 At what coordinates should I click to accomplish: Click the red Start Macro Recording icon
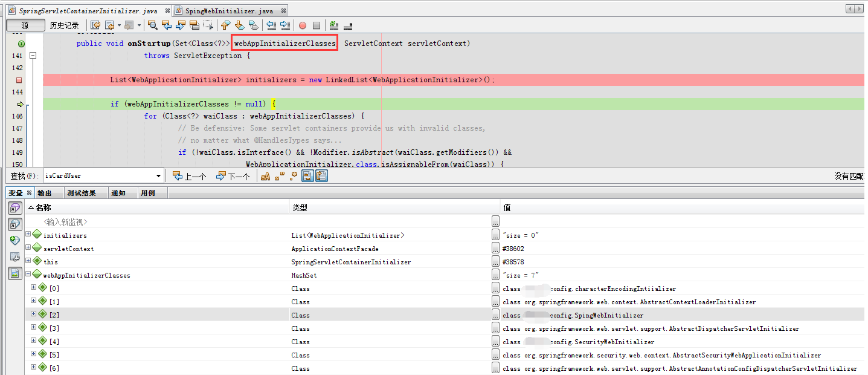[303, 25]
